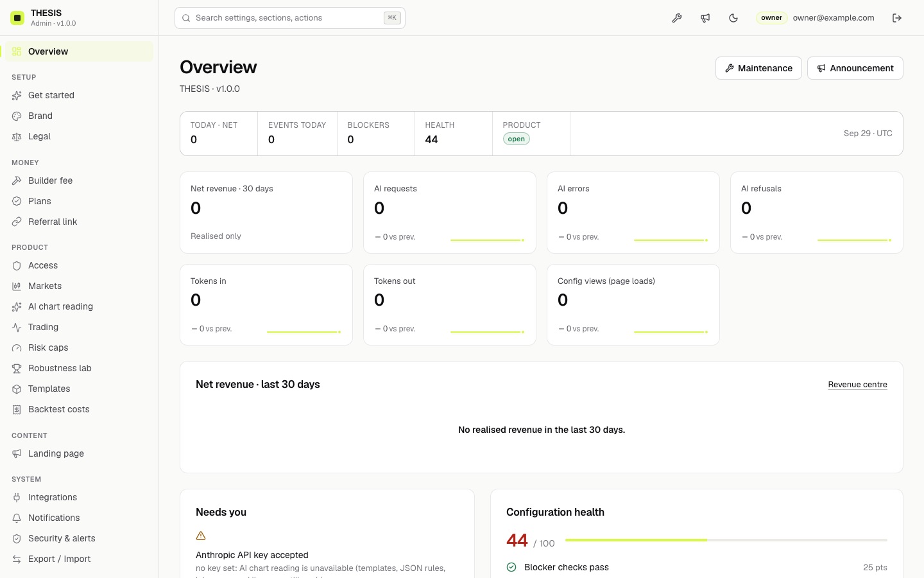This screenshot has width=924, height=578.
Task: Click the Notifications bell icon
Action: tap(17, 518)
